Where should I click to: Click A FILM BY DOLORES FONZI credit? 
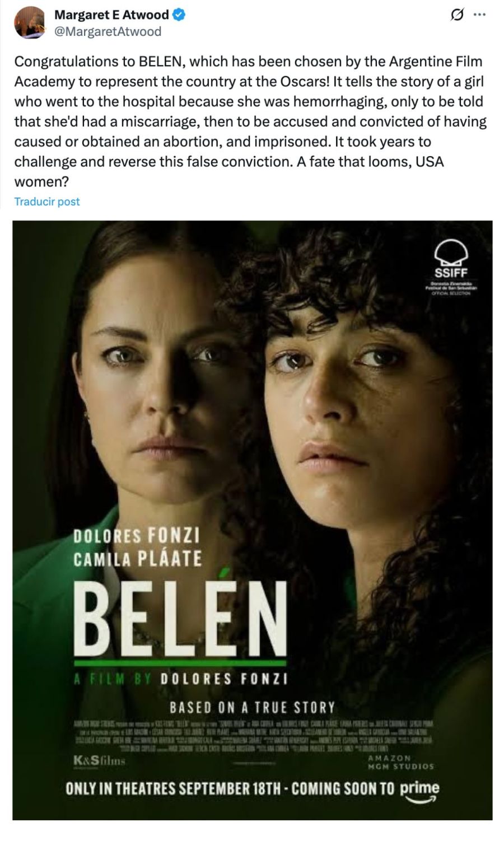(181, 679)
